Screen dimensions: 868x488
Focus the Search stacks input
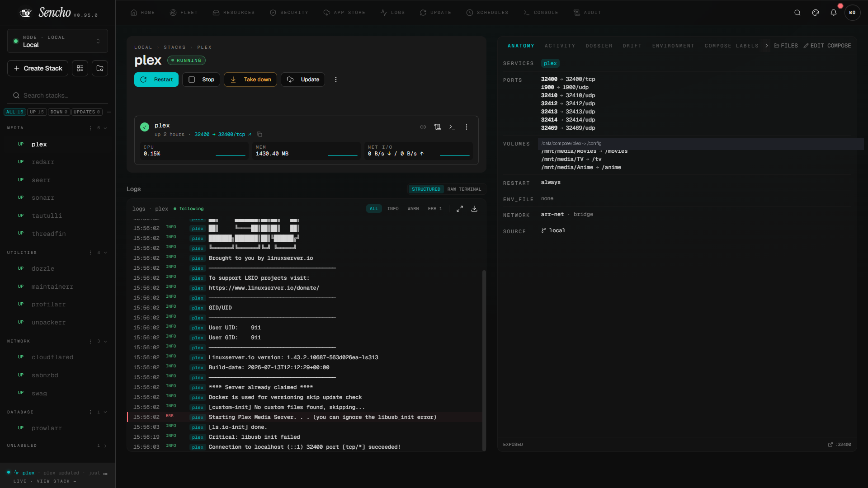pyautogui.click(x=57, y=95)
